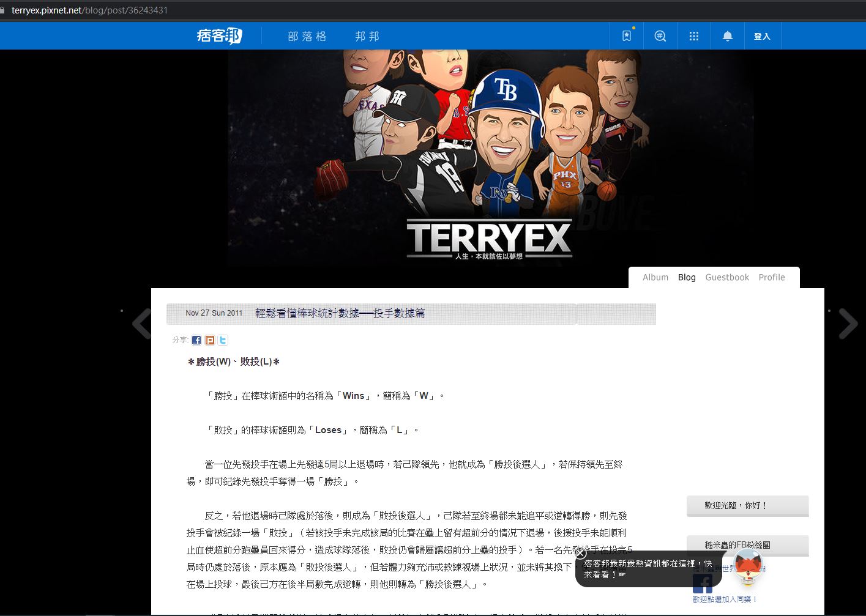
Task: Open the notifications bell icon
Action: pos(728,36)
